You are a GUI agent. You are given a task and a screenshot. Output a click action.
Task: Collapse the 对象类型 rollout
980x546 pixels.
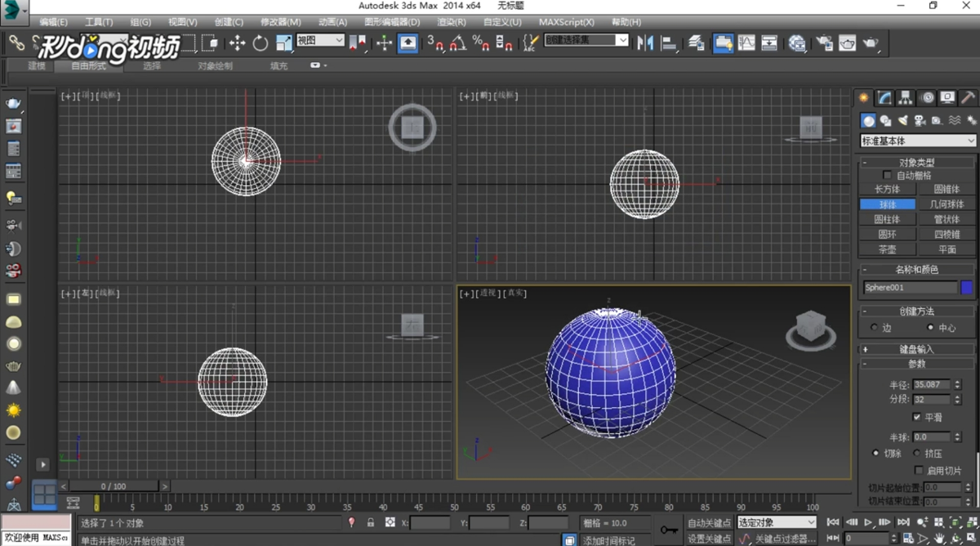[x=918, y=162]
